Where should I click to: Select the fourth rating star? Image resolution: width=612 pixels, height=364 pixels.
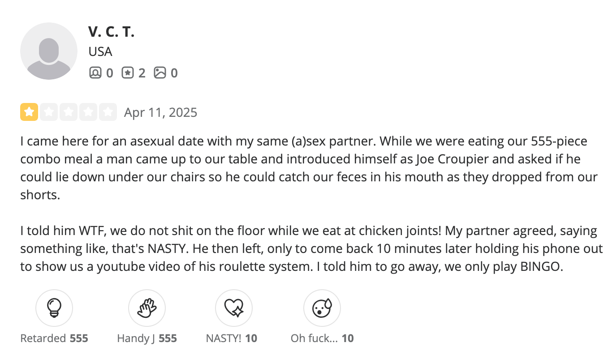[x=88, y=112]
